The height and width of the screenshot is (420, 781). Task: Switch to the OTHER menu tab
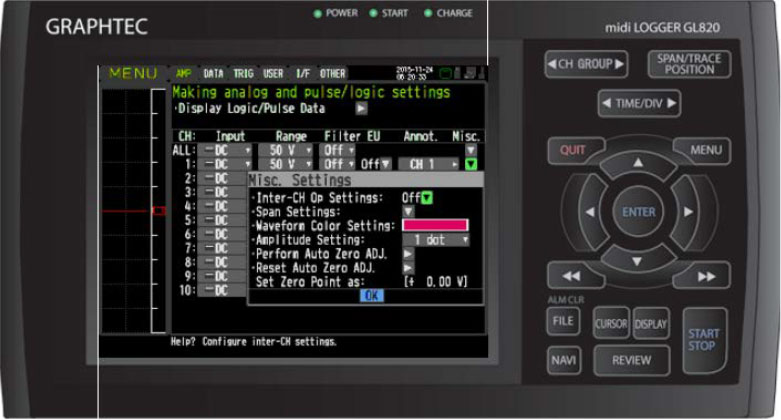coord(332,74)
